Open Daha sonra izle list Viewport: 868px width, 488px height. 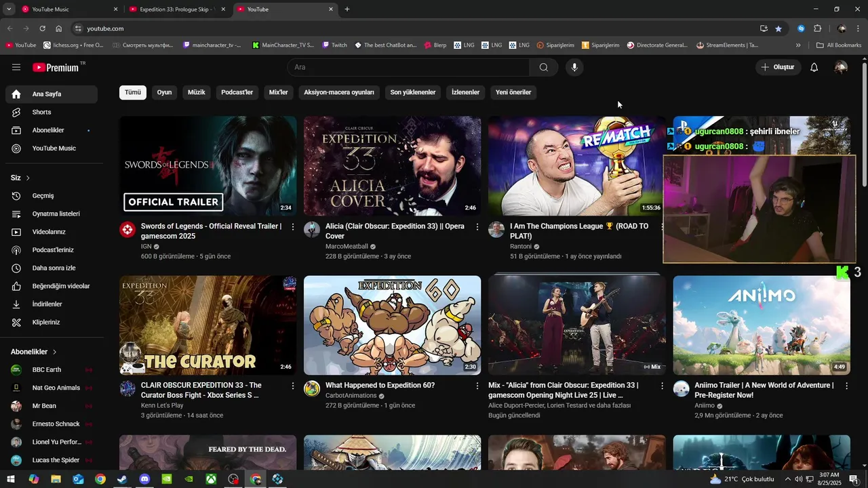pos(52,268)
